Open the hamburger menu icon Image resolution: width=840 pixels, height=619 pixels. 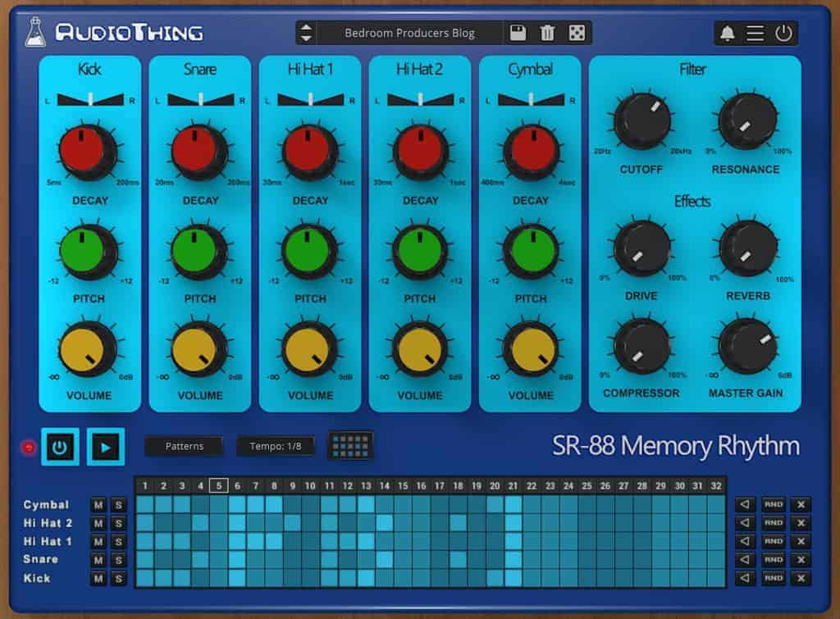[755, 33]
